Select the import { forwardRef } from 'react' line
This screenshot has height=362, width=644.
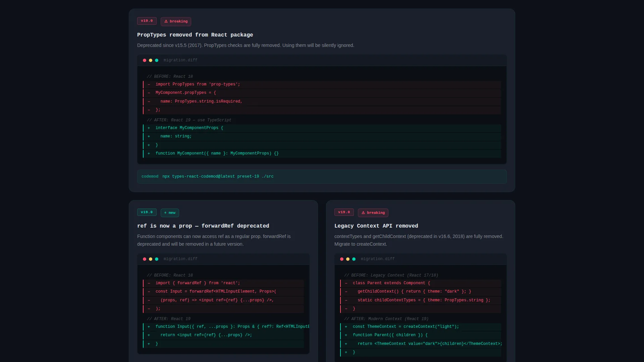point(223,283)
